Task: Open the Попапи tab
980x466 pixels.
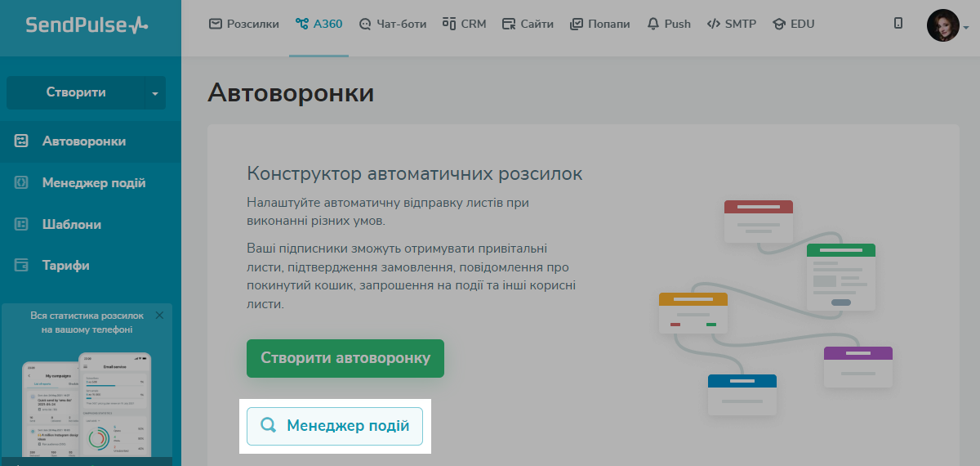Action: (x=599, y=24)
